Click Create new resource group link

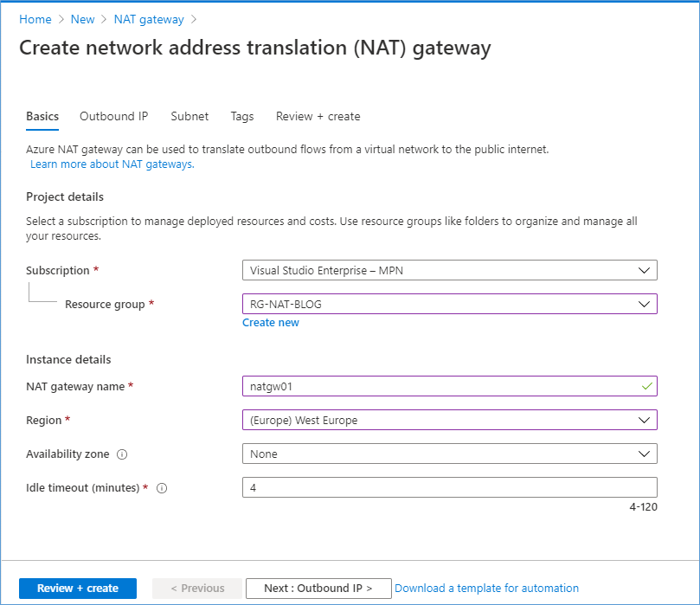point(271,322)
